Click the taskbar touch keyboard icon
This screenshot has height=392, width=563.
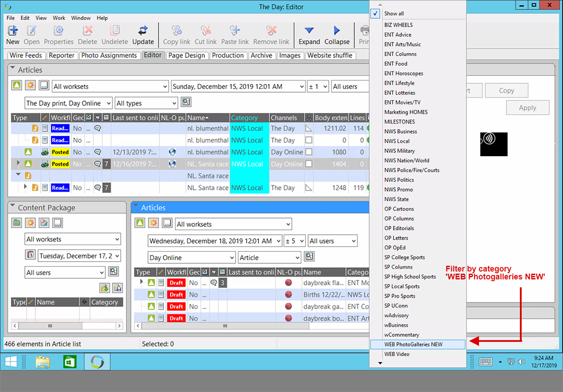485,362
